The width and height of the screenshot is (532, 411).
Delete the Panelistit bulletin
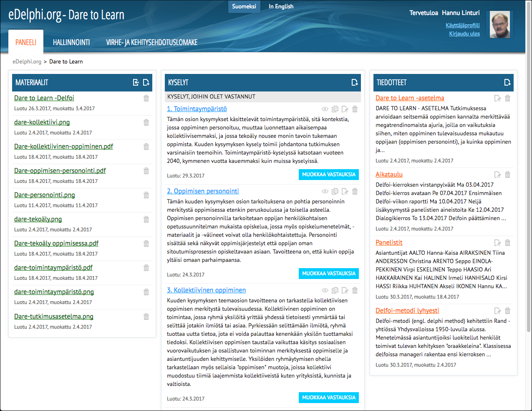[x=507, y=243]
